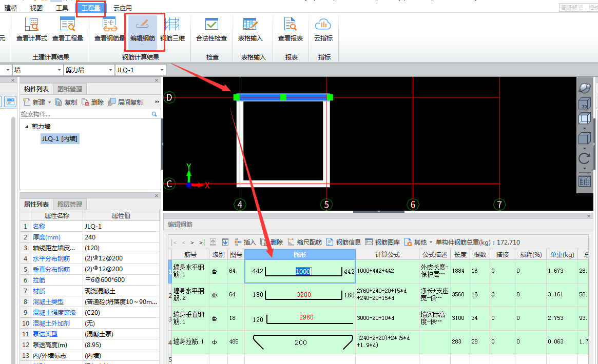598x364 pixels.
Task: Open the 工具 ribbon tab
Action: click(x=62, y=8)
